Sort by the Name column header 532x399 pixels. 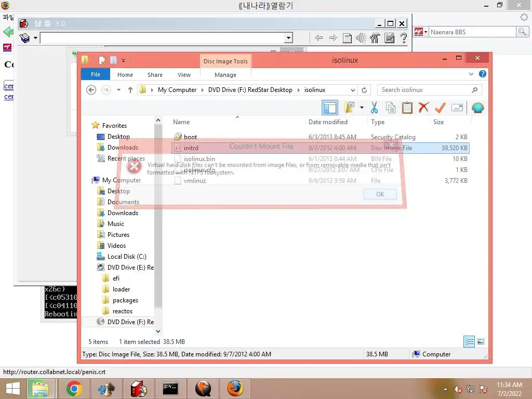tap(181, 122)
